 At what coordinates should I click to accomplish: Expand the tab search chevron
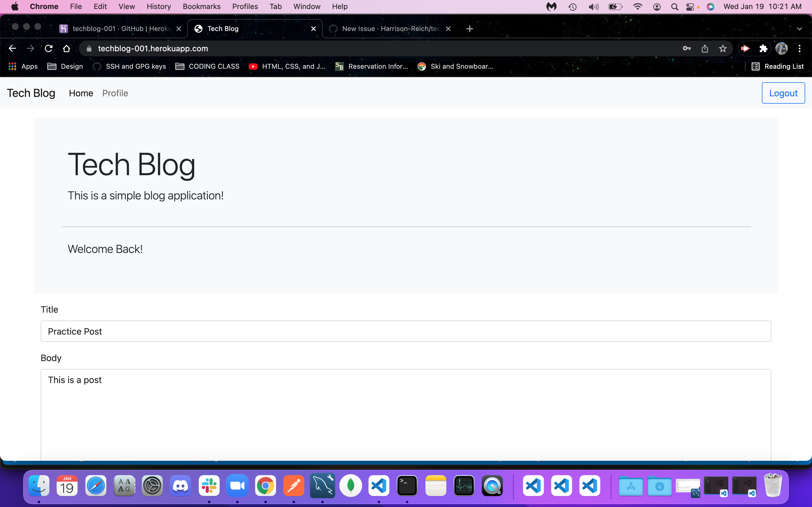tap(799, 29)
